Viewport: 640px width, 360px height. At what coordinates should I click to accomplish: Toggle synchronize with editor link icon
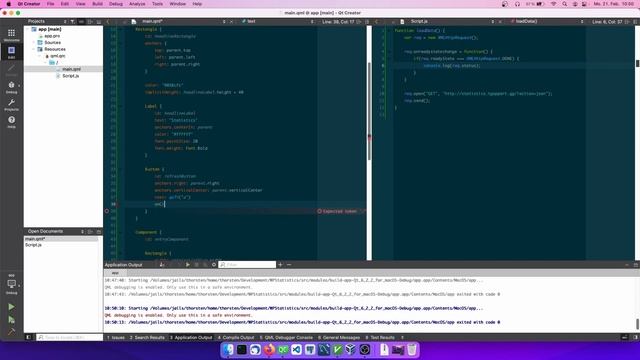point(81,21)
